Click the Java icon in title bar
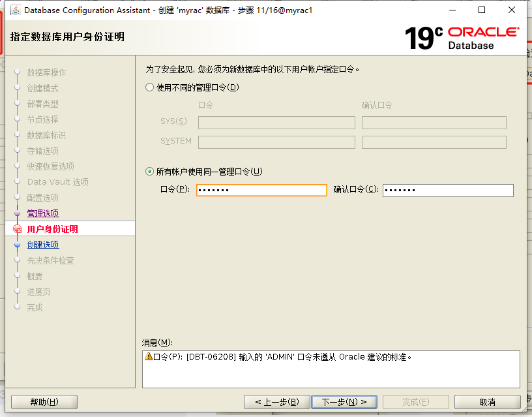This screenshot has width=532, height=417. tap(16, 10)
